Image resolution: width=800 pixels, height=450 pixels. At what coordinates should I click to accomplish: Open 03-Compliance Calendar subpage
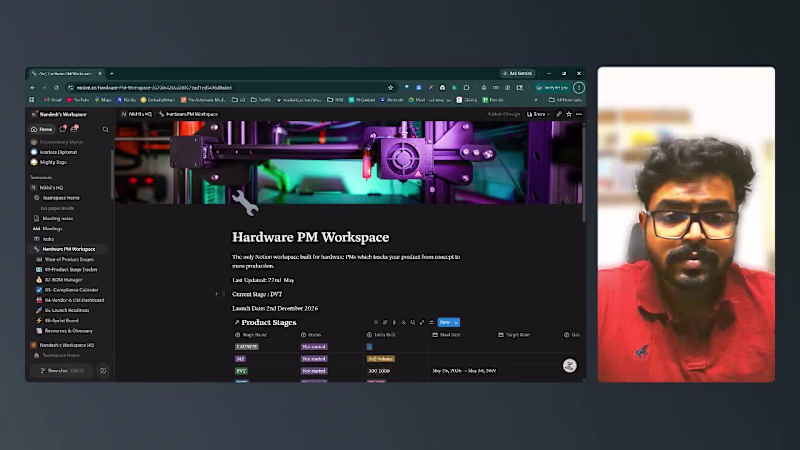[67, 290]
